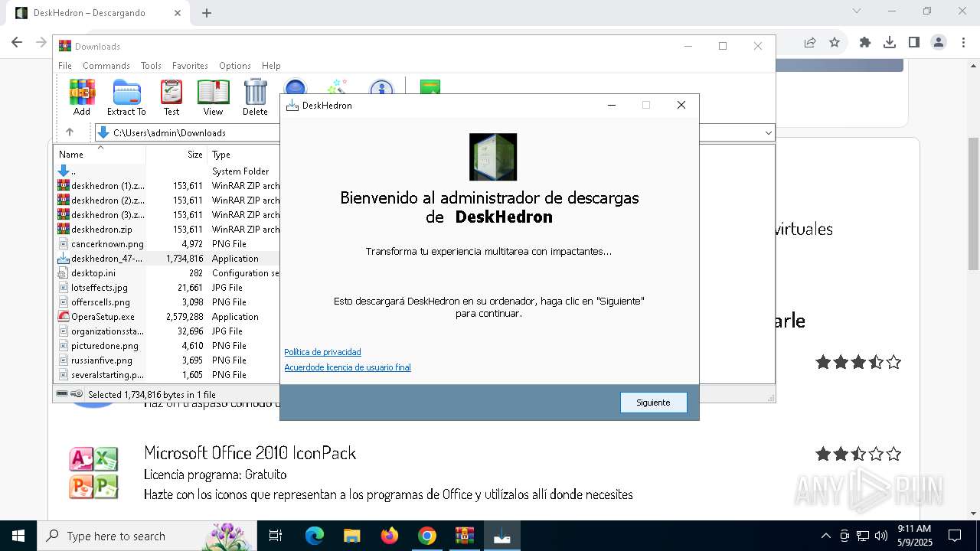The image size is (980, 551).
Task: Launch Microsoft Edge from taskbar
Action: tap(315, 536)
